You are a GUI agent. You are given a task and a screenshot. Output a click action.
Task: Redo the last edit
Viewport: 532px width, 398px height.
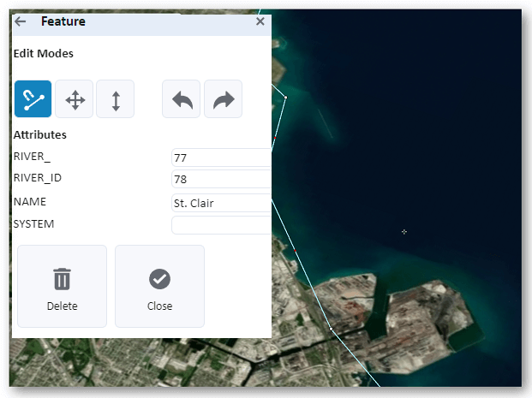click(224, 99)
